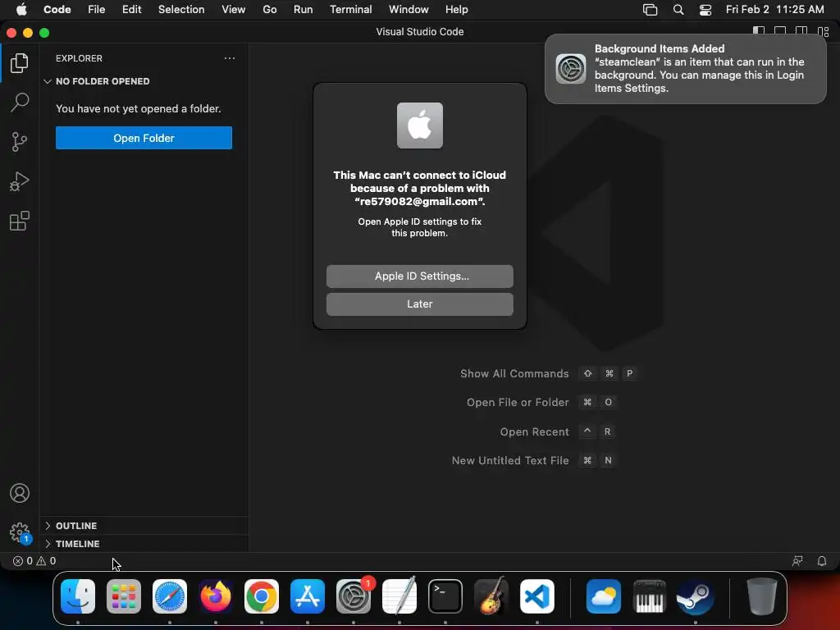The width and height of the screenshot is (840, 630).
Task: Open the Window menu
Action: pyautogui.click(x=409, y=10)
